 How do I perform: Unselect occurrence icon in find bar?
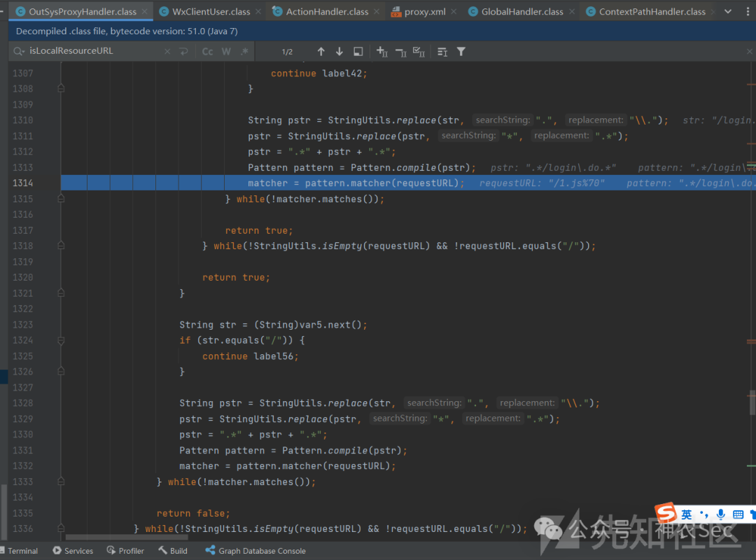400,51
